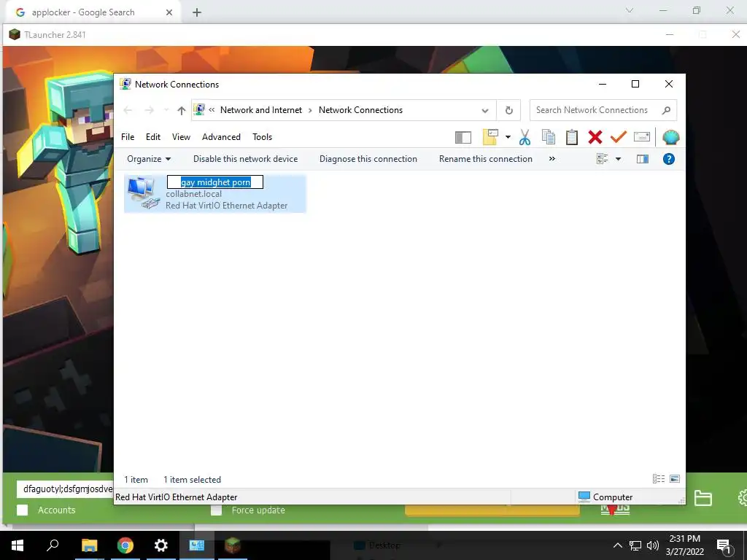Open the view options dropdown arrow

tap(618, 159)
